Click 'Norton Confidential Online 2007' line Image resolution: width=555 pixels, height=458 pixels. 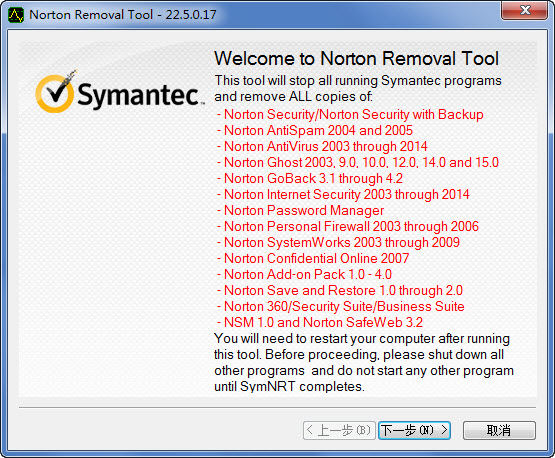pos(313,258)
